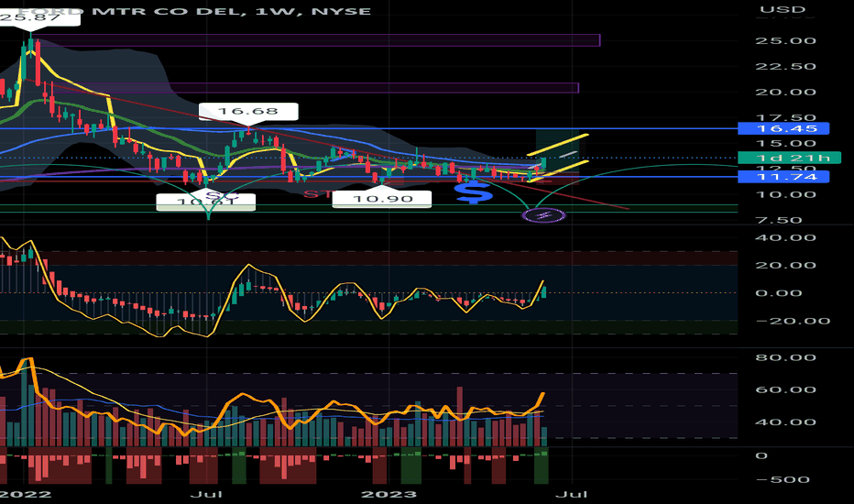The height and width of the screenshot is (504, 854).
Task: Click the purple circled event marker icon
Action: click(544, 215)
